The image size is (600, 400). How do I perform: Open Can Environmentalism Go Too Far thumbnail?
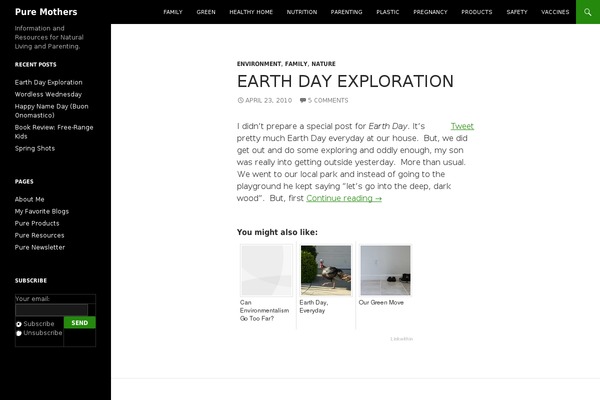pos(265,272)
